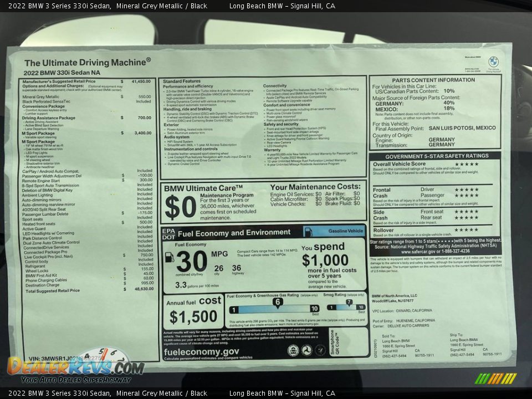The height and width of the screenshot is (399, 532).
Task: Open the www.safercar.gov link
Action: 436,252
